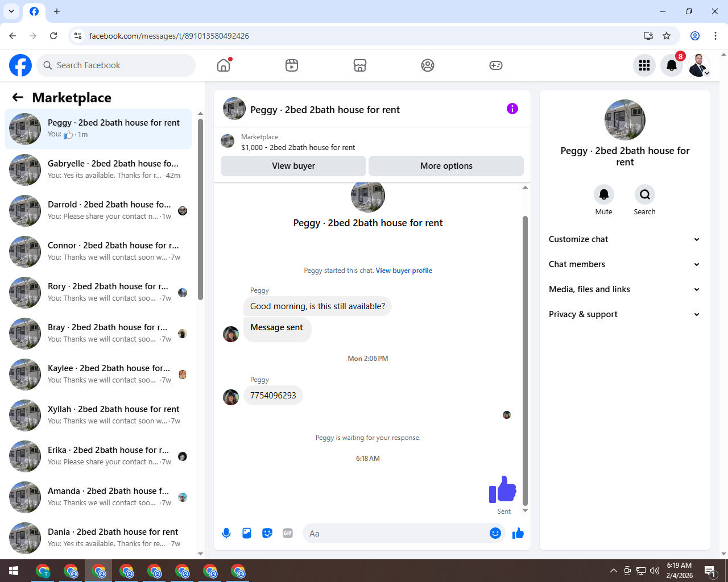Open the Gaming controller icon
728x582 pixels.
point(496,65)
